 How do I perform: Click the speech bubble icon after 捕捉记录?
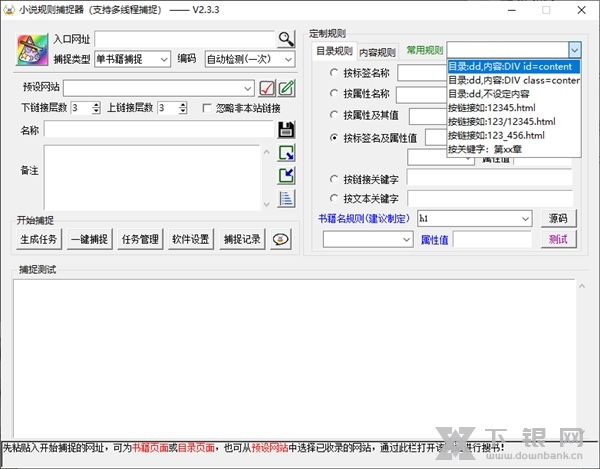coord(281,239)
